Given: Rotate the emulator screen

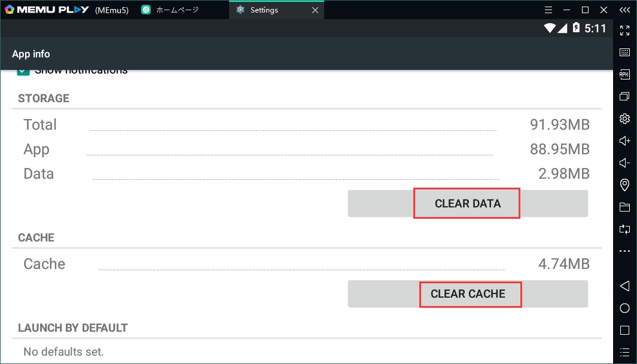Looking at the screenshot, I should 624,229.
